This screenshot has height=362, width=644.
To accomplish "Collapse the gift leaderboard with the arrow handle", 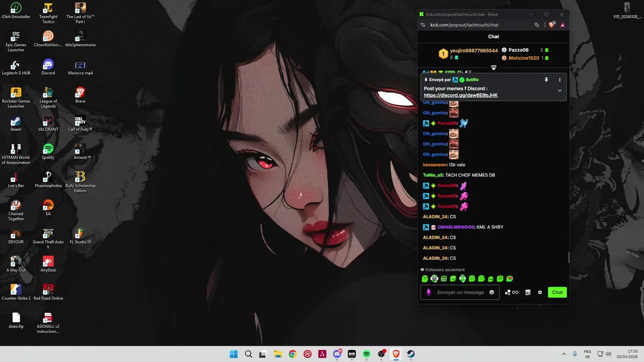I will [494, 67].
